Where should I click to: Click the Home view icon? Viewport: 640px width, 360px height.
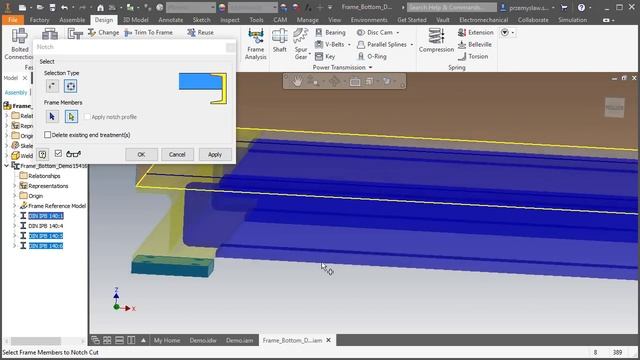(100, 7)
